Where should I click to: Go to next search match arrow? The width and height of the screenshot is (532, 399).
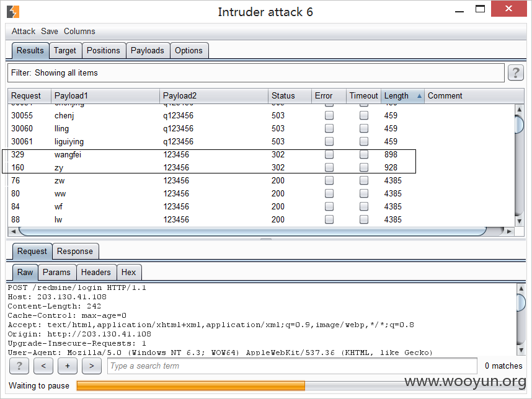point(92,366)
